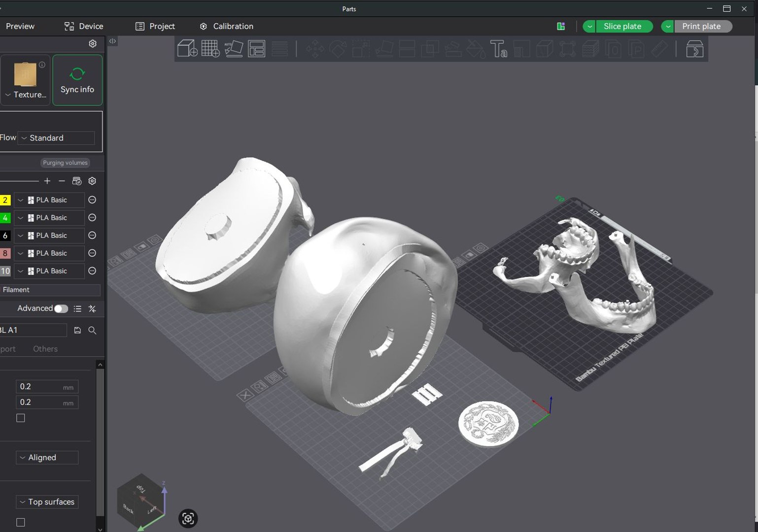Switch to the Project tab
The height and width of the screenshot is (532, 758).
pyautogui.click(x=155, y=27)
